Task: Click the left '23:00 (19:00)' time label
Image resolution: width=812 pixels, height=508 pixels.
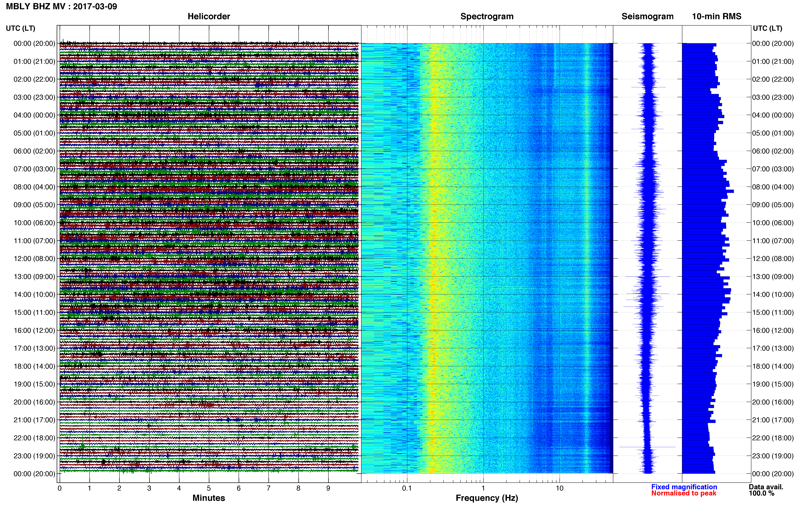Action: point(34,456)
